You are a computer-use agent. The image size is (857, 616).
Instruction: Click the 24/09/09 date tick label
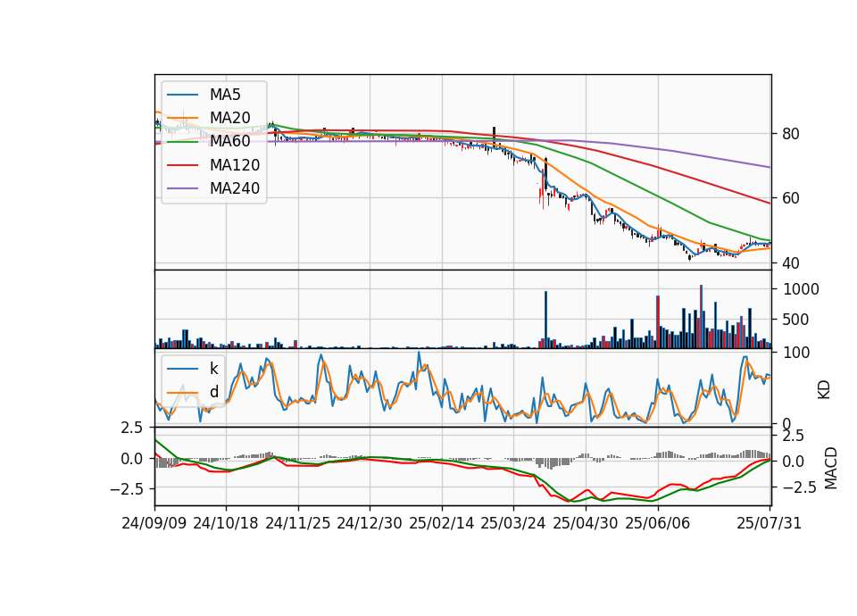[x=154, y=523]
